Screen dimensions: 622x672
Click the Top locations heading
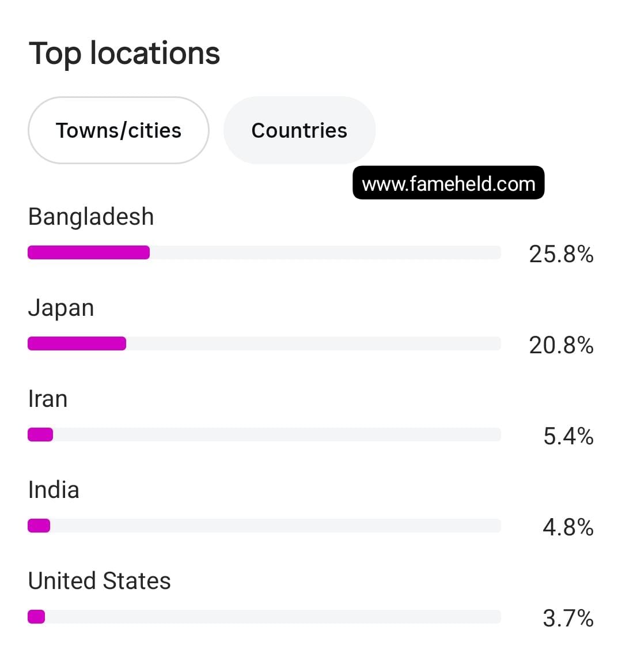pyautogui.click(x=124, y=54)
